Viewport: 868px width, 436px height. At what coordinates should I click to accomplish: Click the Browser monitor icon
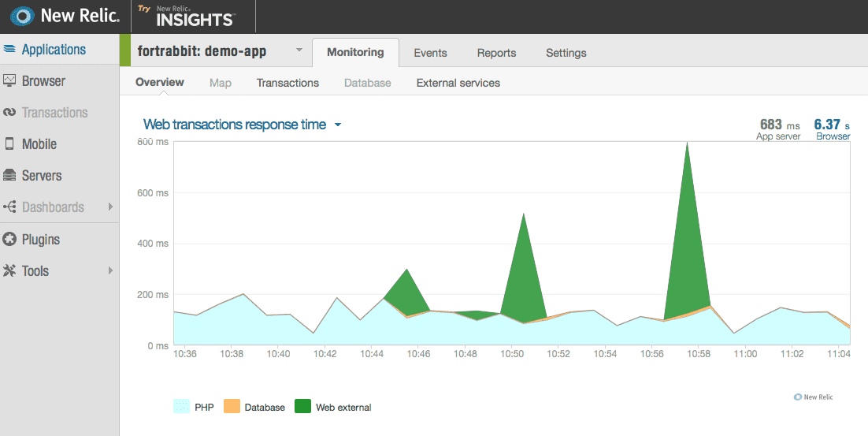[x=9, y=81]
